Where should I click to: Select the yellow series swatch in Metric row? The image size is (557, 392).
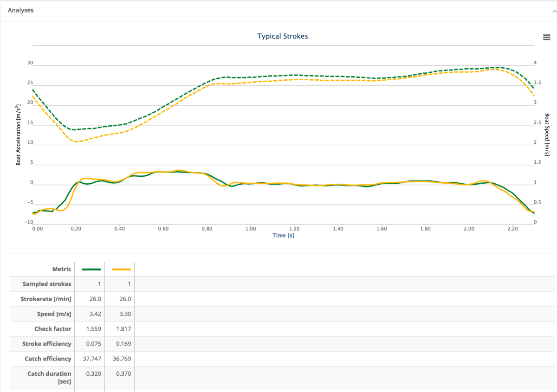(x=119, y=270)
